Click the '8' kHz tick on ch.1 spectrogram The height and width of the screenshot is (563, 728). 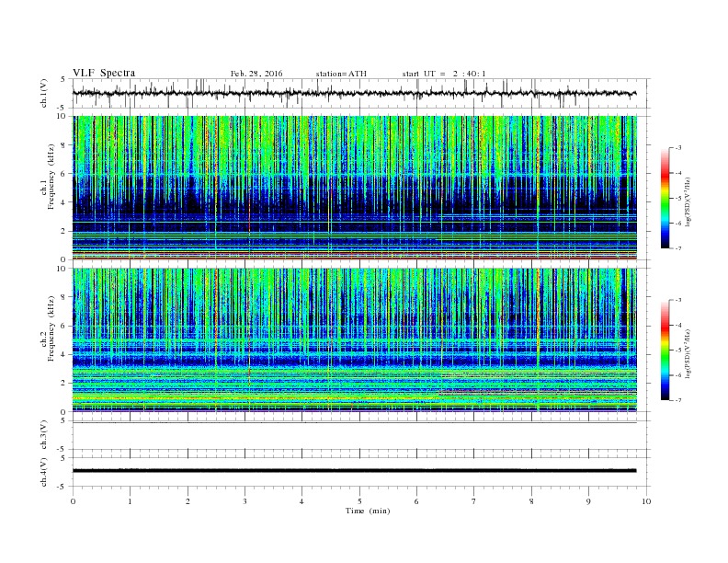(63, 145)
